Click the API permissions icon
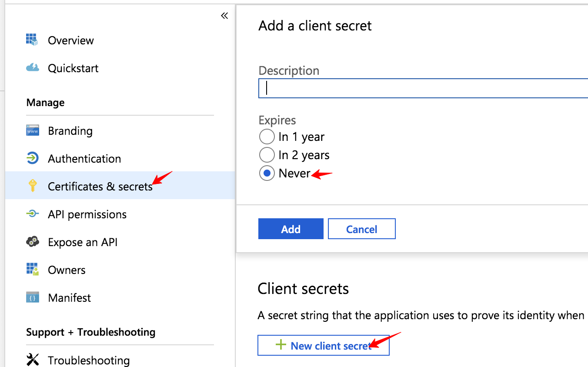Image resolution: width=588 pixels, height=367 pixels. click(x=32, y=214)
